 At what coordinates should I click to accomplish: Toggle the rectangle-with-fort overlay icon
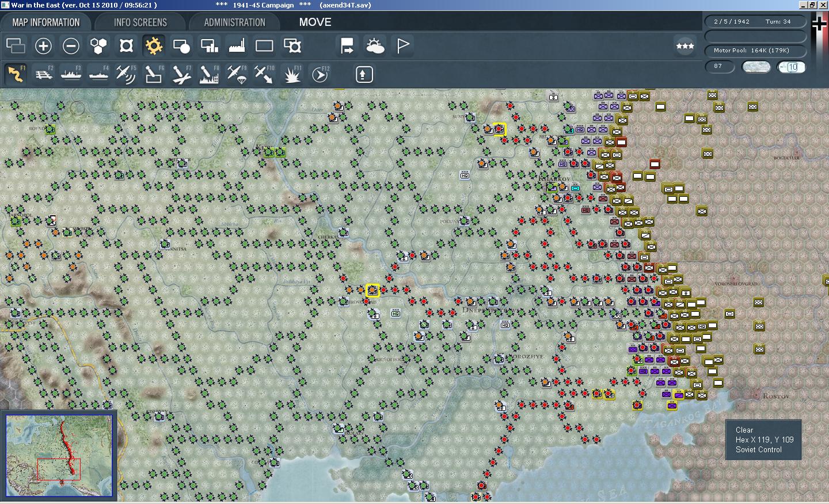click(292, 46)
